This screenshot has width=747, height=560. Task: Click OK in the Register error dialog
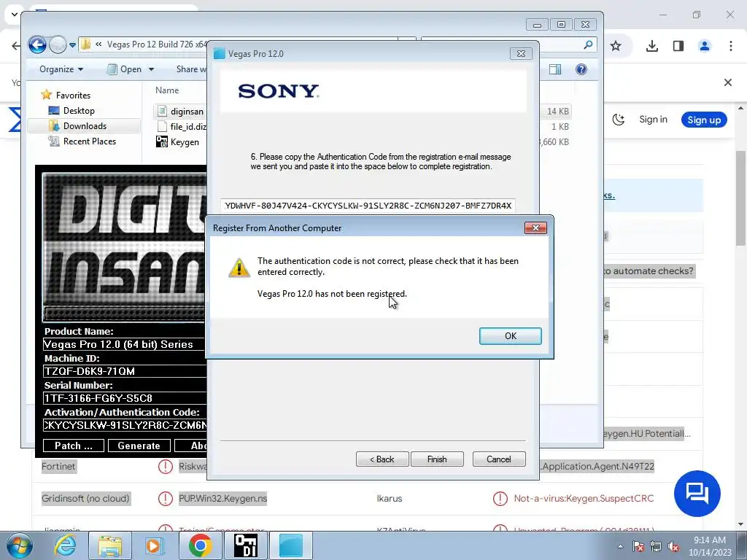tap(510, 335)
